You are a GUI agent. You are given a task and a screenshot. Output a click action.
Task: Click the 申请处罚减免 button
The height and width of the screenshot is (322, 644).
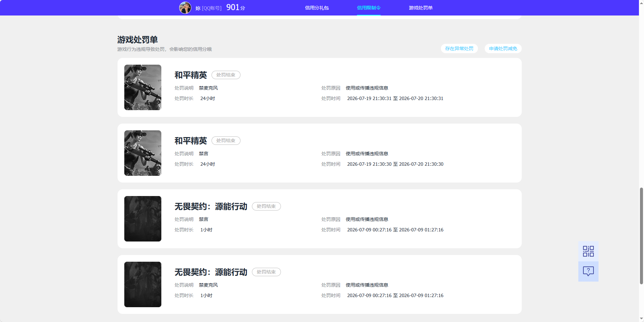(x=503, y=49)
